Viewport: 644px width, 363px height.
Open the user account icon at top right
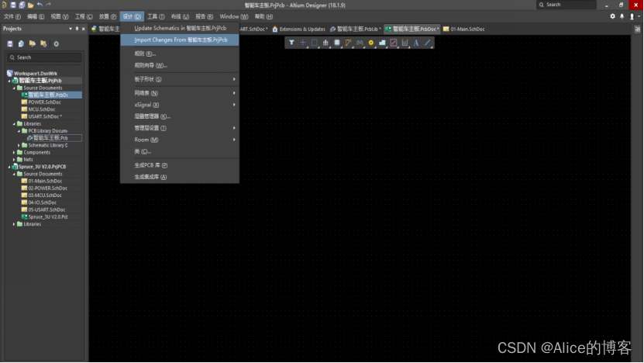point(632,16)
